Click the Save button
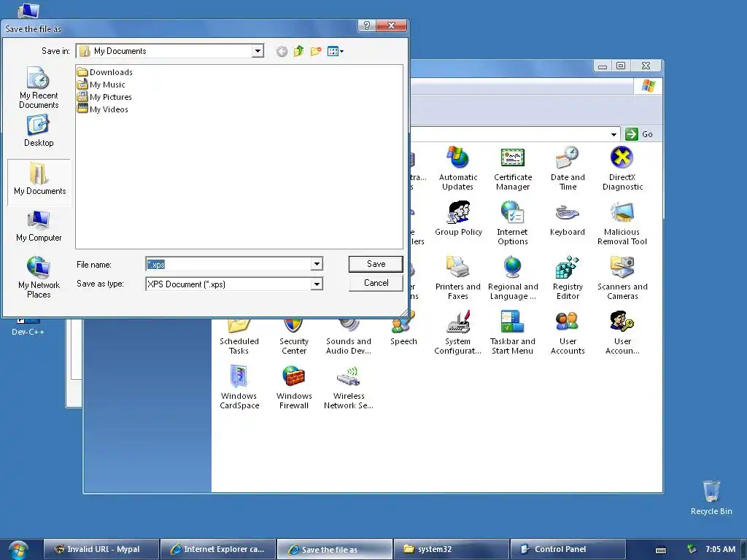Viewport: 747px width, 560px height. tap(376, 264)
